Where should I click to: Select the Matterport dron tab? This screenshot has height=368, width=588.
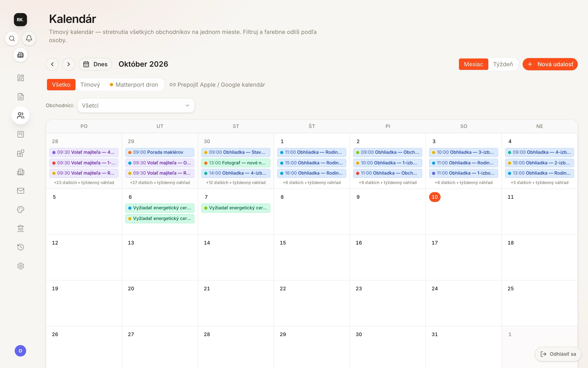134,85
